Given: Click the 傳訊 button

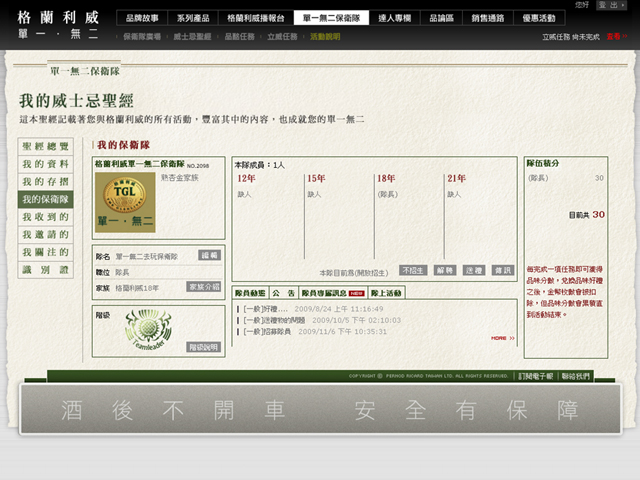Looking at the screenshot, I should coord(503,270).
